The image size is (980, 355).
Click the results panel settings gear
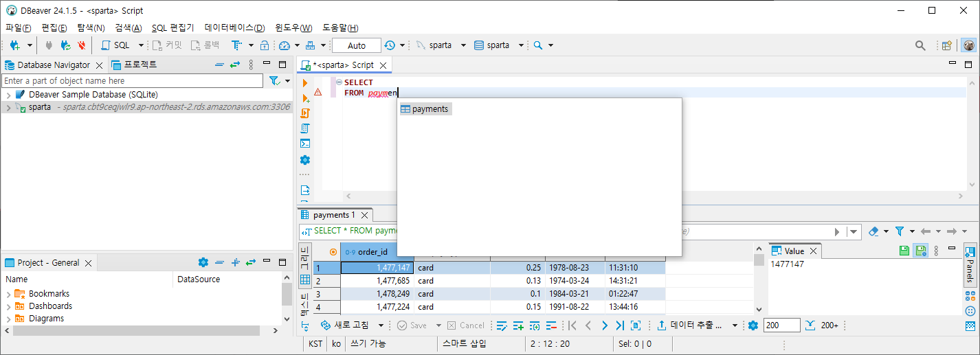(753, 325)
